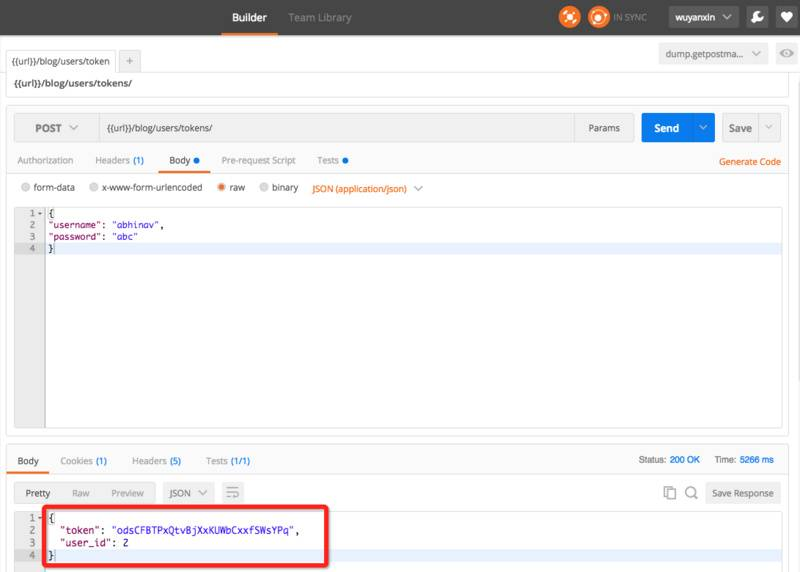
Task: Click the Save Response button
Action: [743, 493]
